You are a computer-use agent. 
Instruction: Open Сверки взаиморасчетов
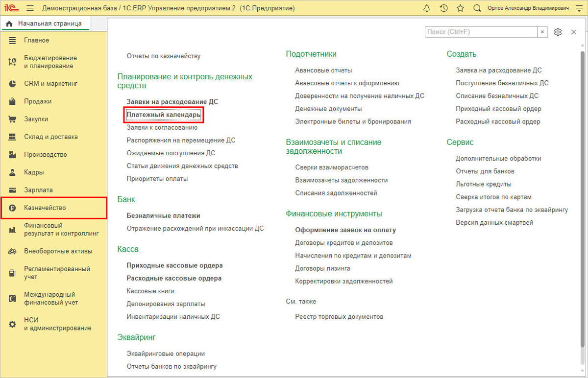point(332,167)
